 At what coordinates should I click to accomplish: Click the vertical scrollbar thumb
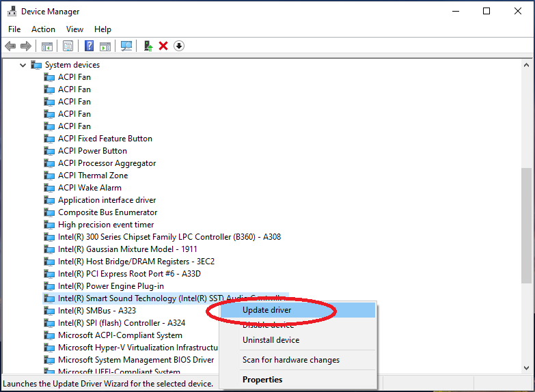[x=526, y=225]
